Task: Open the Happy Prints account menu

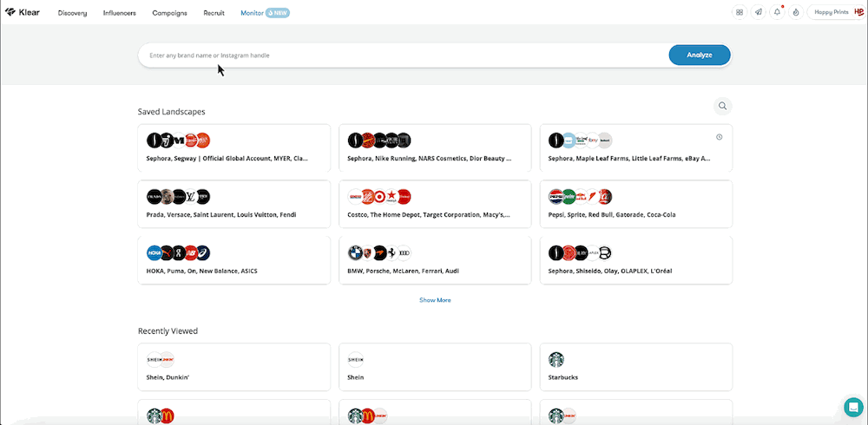Action: coord(837,12)
